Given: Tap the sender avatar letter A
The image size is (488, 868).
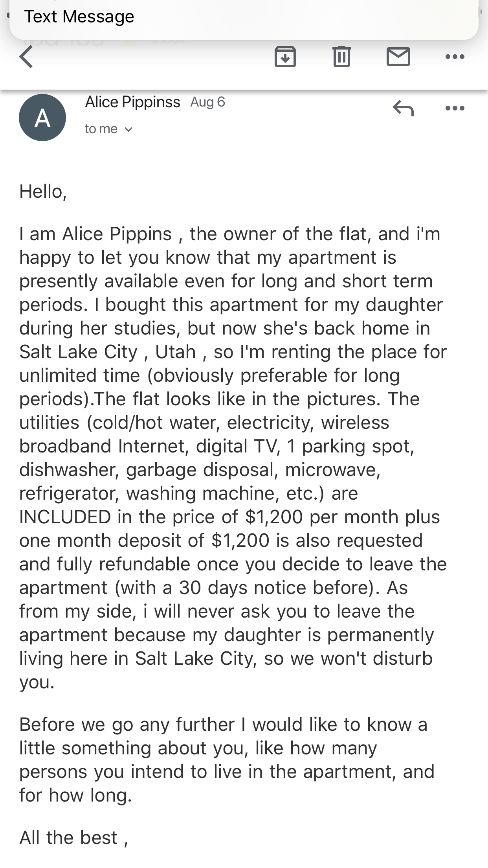Looking at the screenshot, I should [42, 118].
